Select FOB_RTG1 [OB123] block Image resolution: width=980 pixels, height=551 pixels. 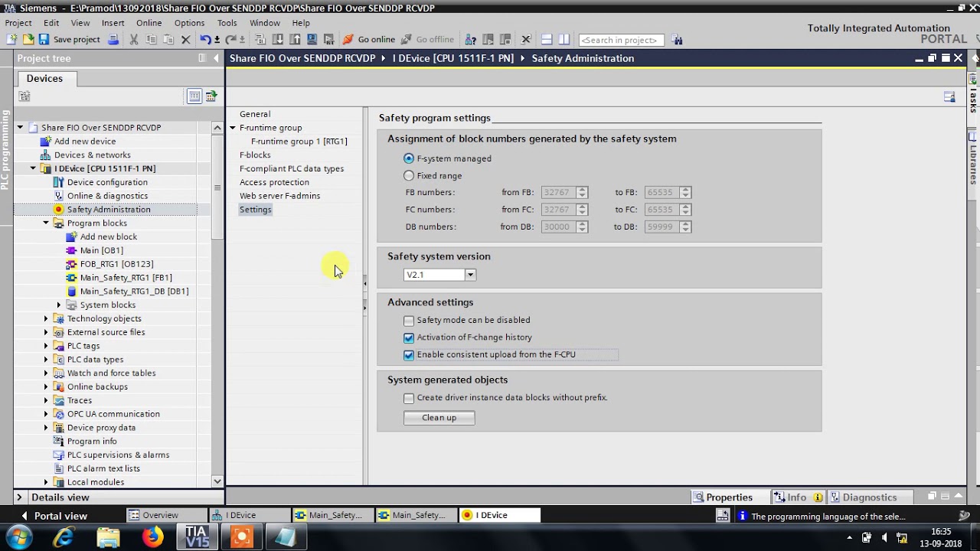pyautogui.click(x=116, y=264)
